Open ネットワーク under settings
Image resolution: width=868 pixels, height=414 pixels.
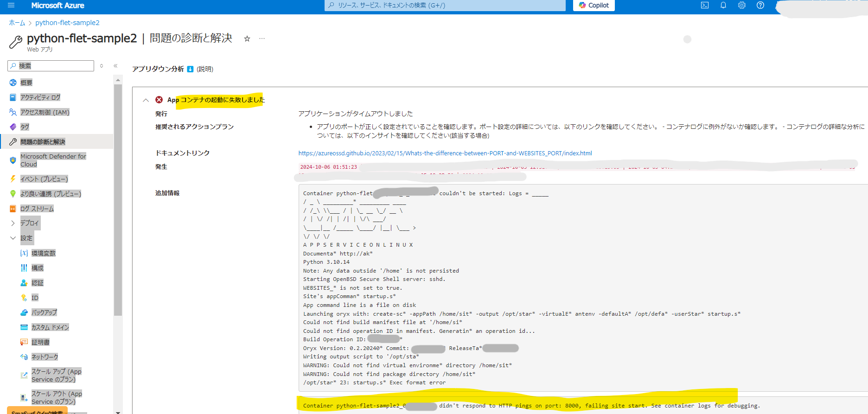tap(45, 357)
